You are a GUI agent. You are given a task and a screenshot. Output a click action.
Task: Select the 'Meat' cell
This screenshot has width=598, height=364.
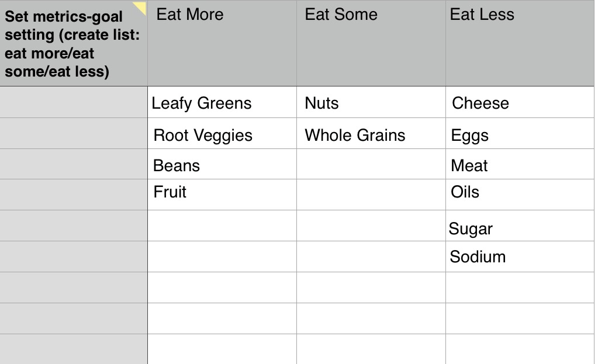520,164
